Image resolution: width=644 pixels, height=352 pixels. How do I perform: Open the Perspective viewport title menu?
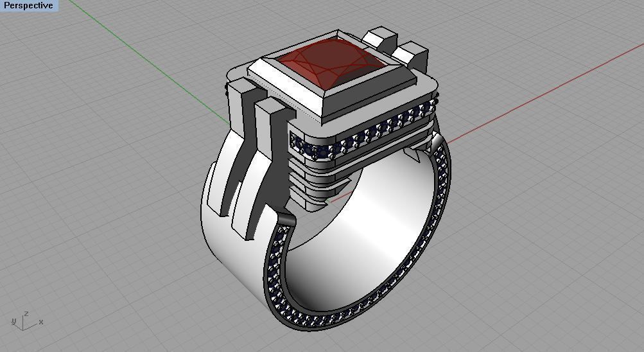29,6
